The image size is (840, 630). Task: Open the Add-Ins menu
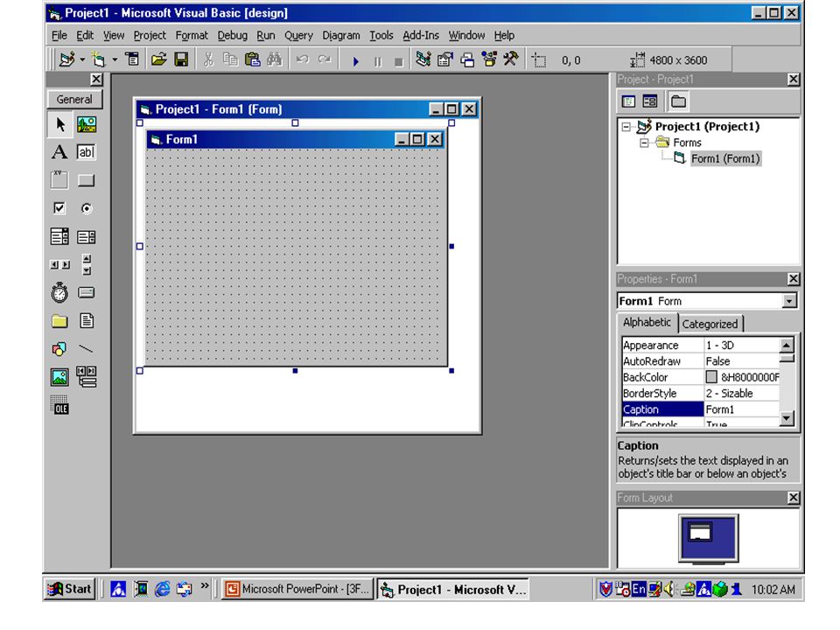click(x=421, y=35)
